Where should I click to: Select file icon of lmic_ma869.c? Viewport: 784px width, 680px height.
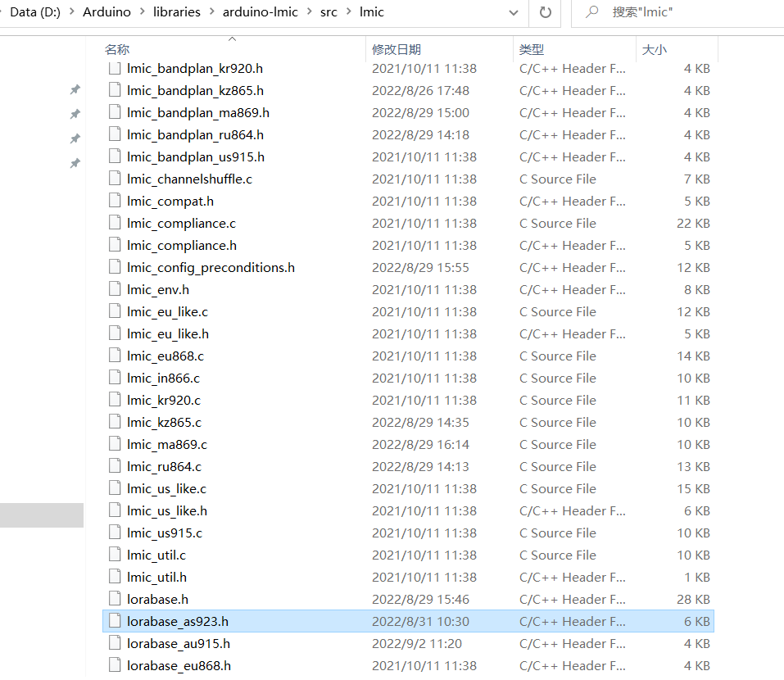click(x=115, y=444)
